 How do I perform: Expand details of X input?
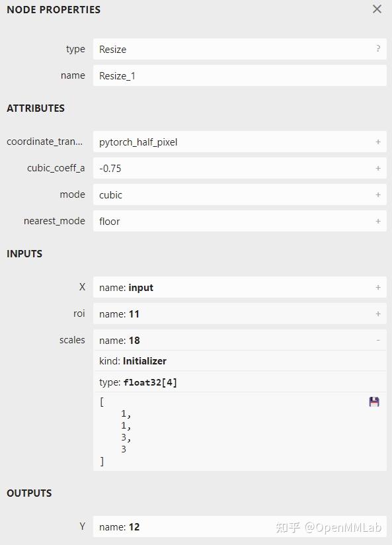coord(378,287)
